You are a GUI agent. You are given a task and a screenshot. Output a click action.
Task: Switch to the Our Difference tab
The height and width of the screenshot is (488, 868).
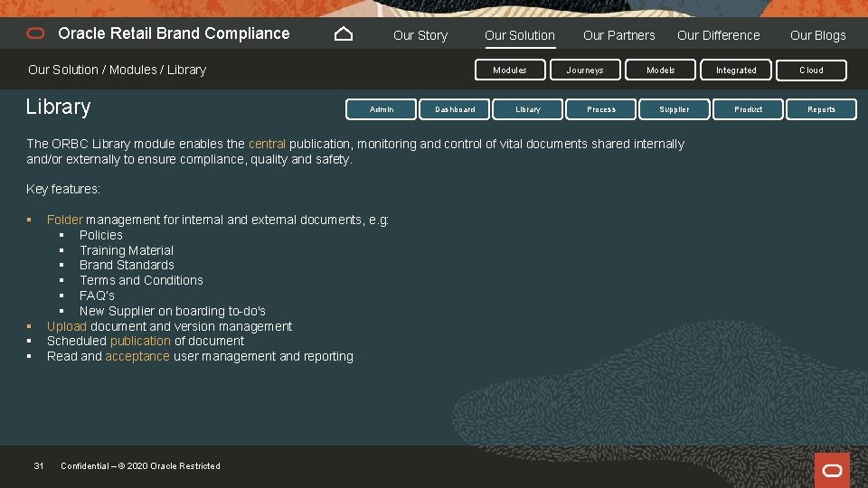click(719, 35)
